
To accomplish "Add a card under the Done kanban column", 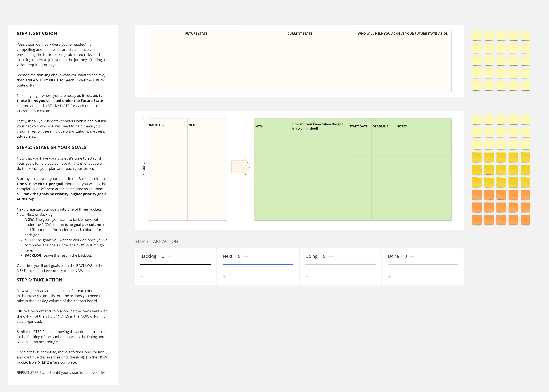I will coord(389,277).
